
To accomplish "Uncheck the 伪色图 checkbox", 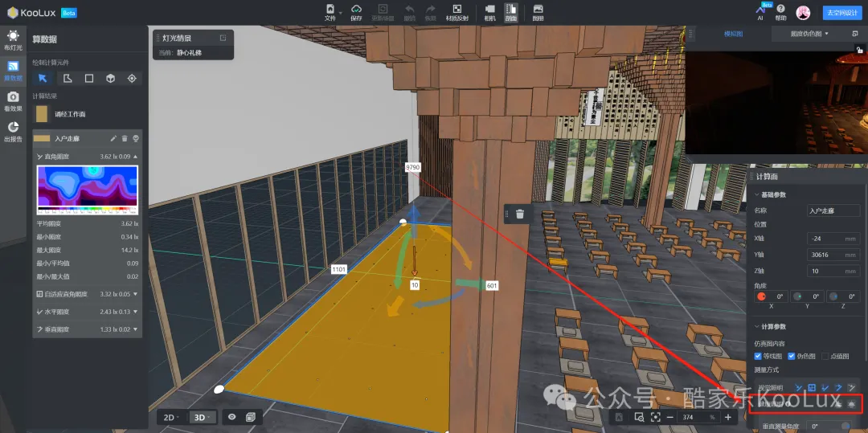I will (x=792, y=356).
